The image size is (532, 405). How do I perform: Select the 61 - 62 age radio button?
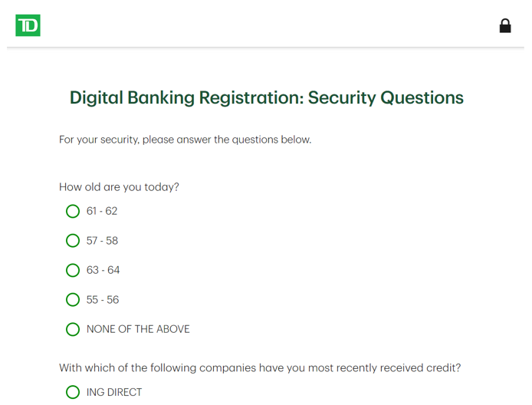[x=73, y=211]
